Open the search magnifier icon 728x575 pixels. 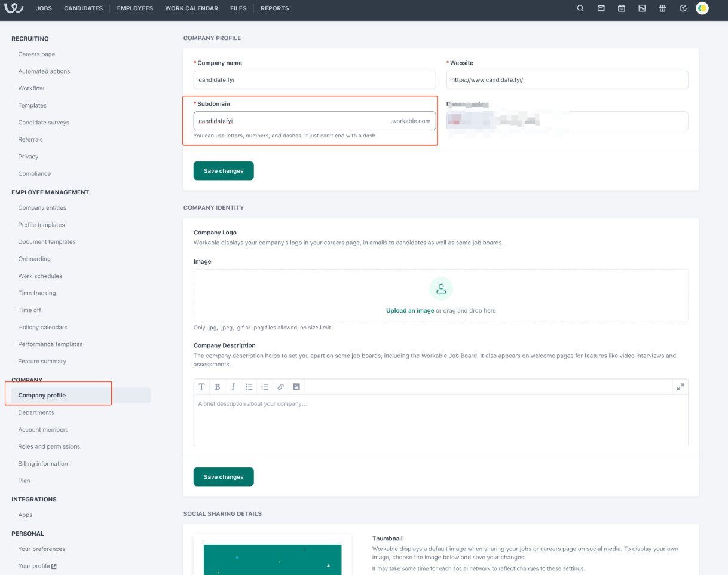(580, 8)
